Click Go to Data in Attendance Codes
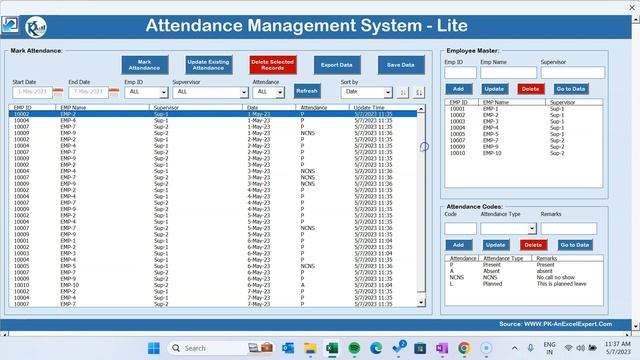The image size is (640, 360). pos(575,245)
